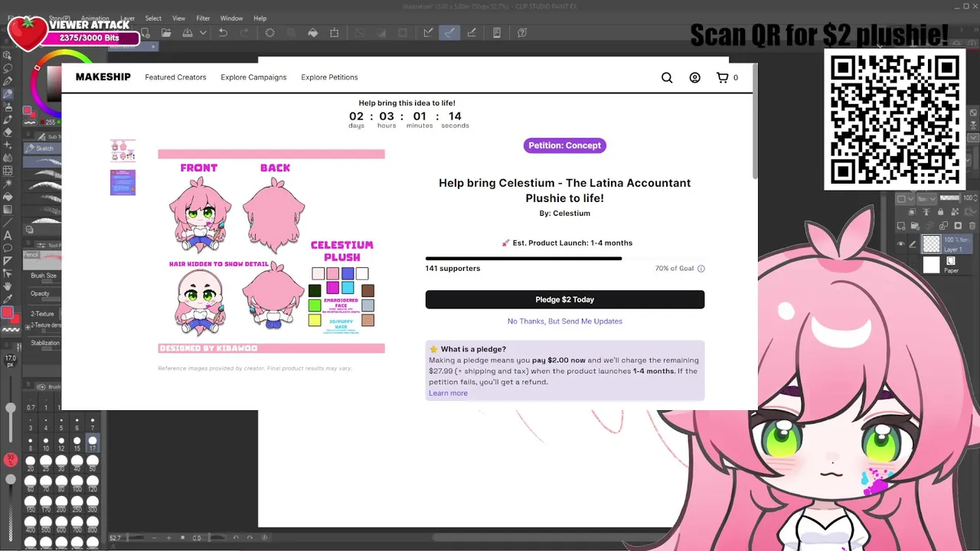Click the goal info icon
Screen dimensions: 980x551
click(701, 269)
